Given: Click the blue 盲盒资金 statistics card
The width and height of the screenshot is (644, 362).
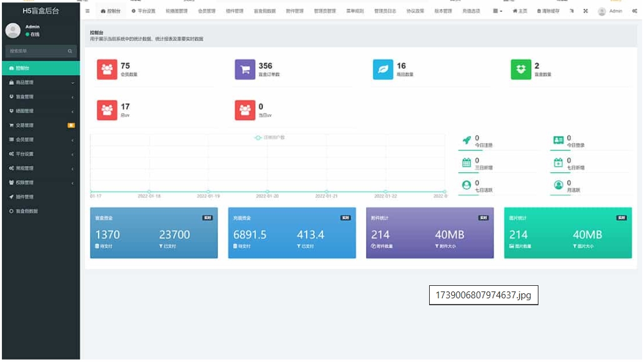Looking at the screenshot, I should [x=154, y=233].
